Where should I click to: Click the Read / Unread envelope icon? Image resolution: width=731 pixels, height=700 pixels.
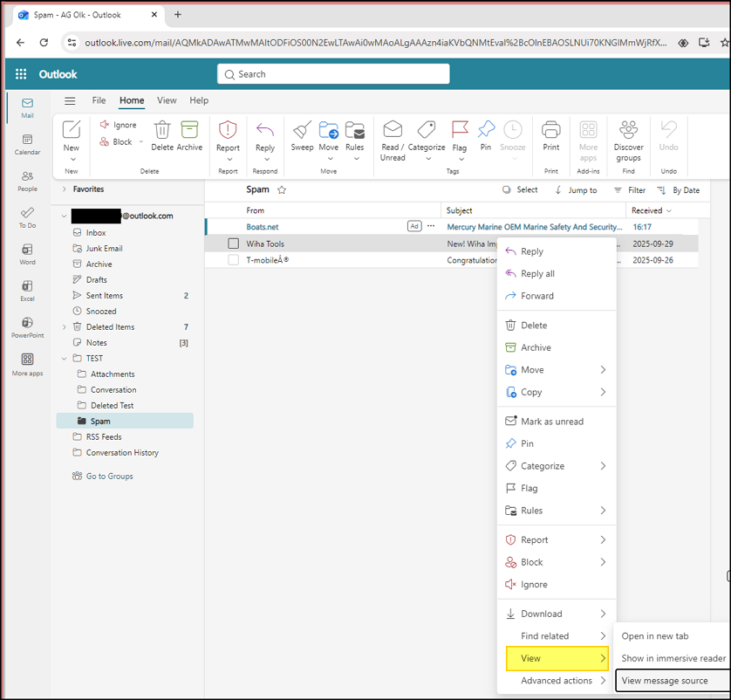pyautogui.click(x=393, y=130)
